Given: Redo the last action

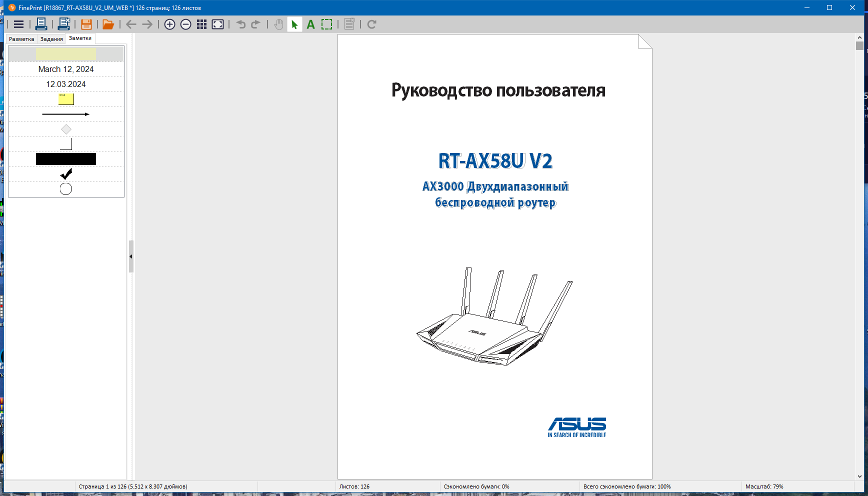Looking at the screenshot, I should 256,24.
